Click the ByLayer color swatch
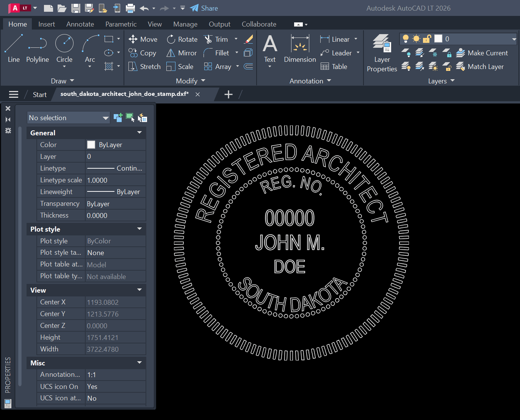 pos(91,144)
